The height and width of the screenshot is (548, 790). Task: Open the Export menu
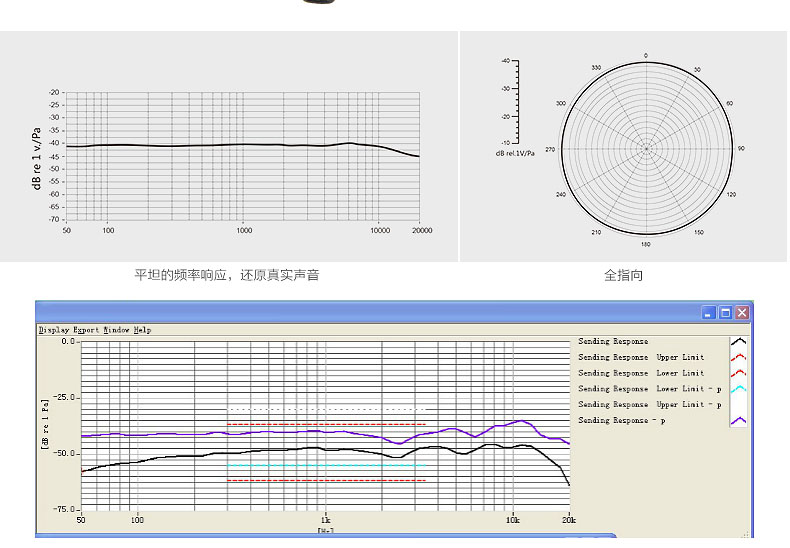tap(86, 329)
